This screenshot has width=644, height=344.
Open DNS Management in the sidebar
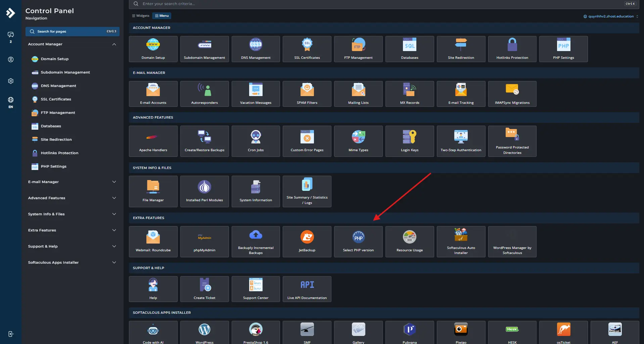coord(58,86)
